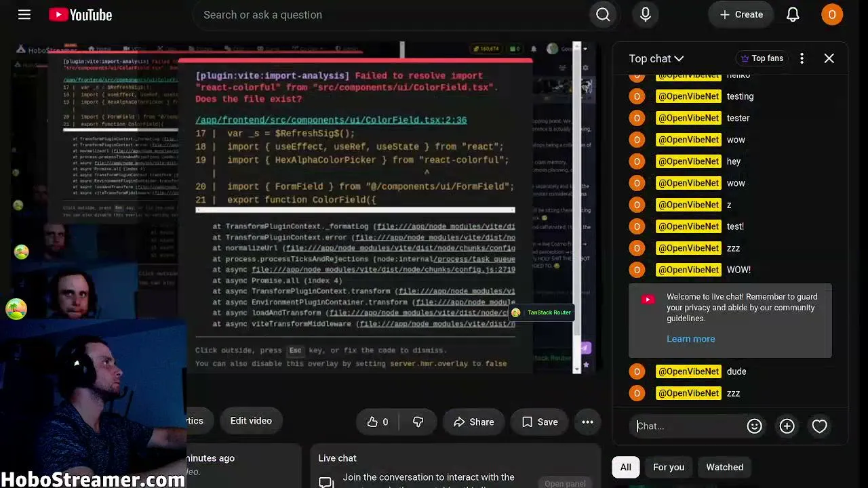This screenshot has width=868, height=488.
Task: Click the avatar beside the "hey" message
Action: pos(637,161)
